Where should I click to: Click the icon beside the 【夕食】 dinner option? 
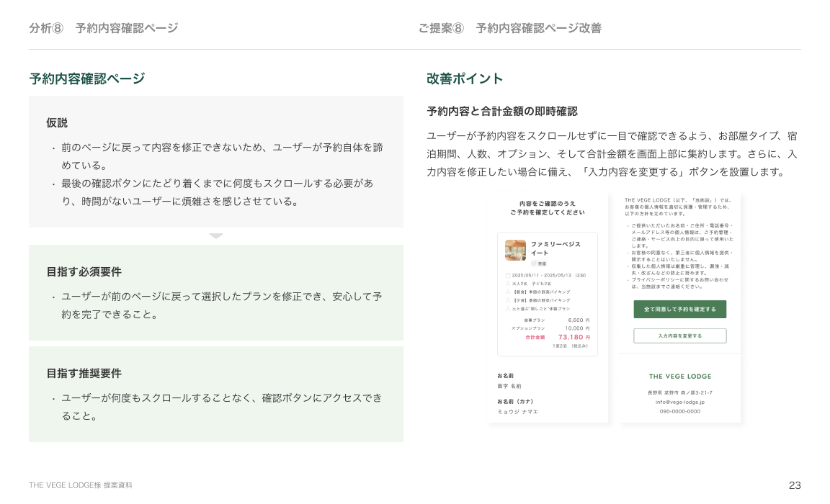508,300
